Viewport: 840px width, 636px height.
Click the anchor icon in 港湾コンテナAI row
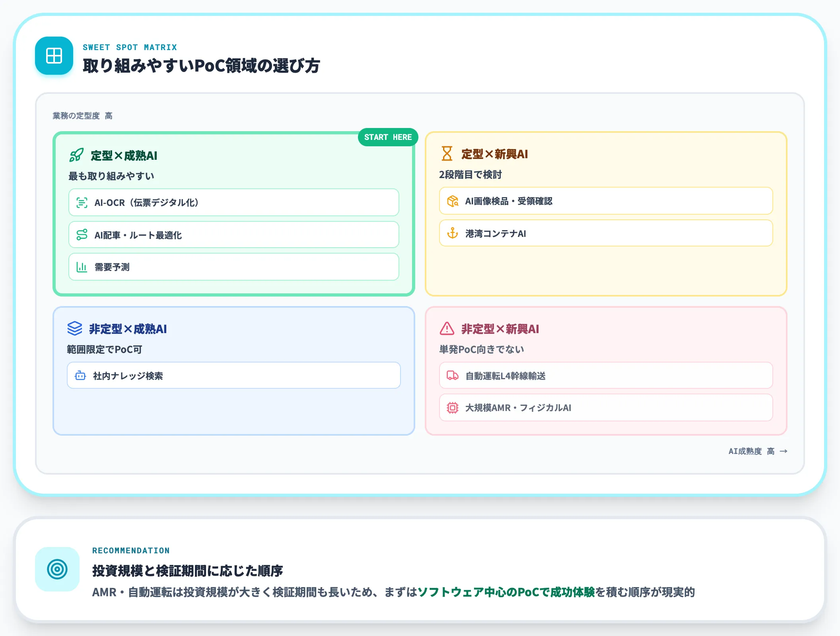453,233
